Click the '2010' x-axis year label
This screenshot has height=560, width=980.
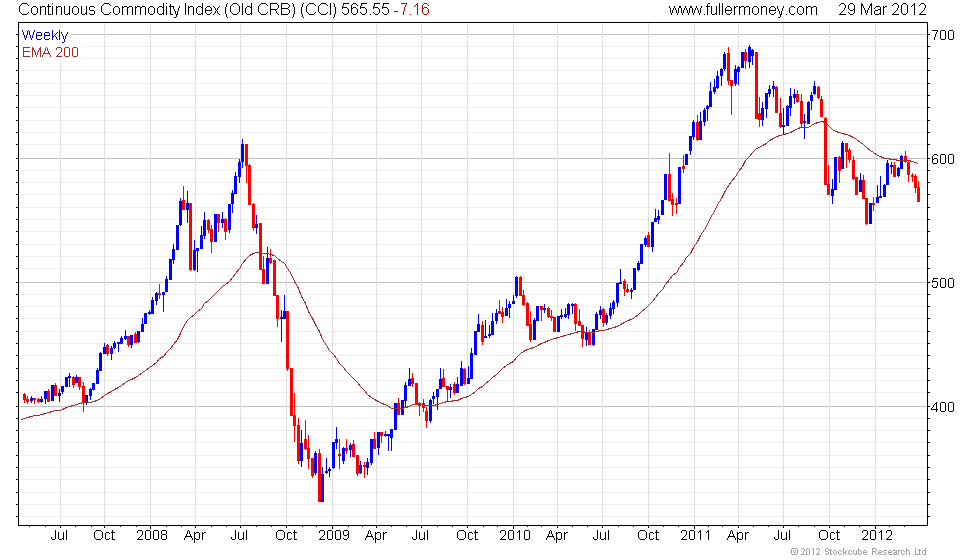(515, 535)
